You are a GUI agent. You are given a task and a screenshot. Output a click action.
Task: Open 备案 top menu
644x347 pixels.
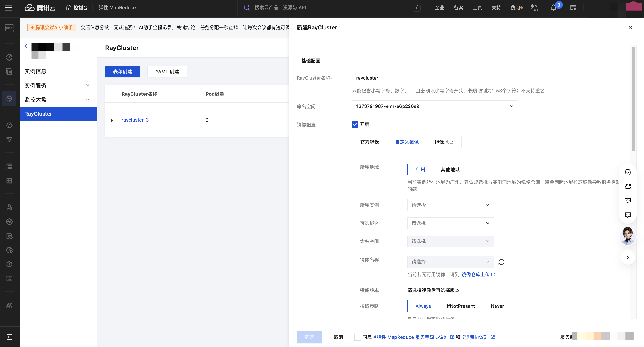(458, 8)
